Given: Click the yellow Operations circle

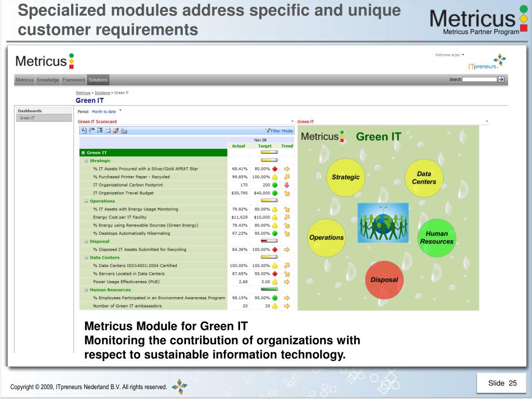Looking at the screenshot, I should coord(326,237).
